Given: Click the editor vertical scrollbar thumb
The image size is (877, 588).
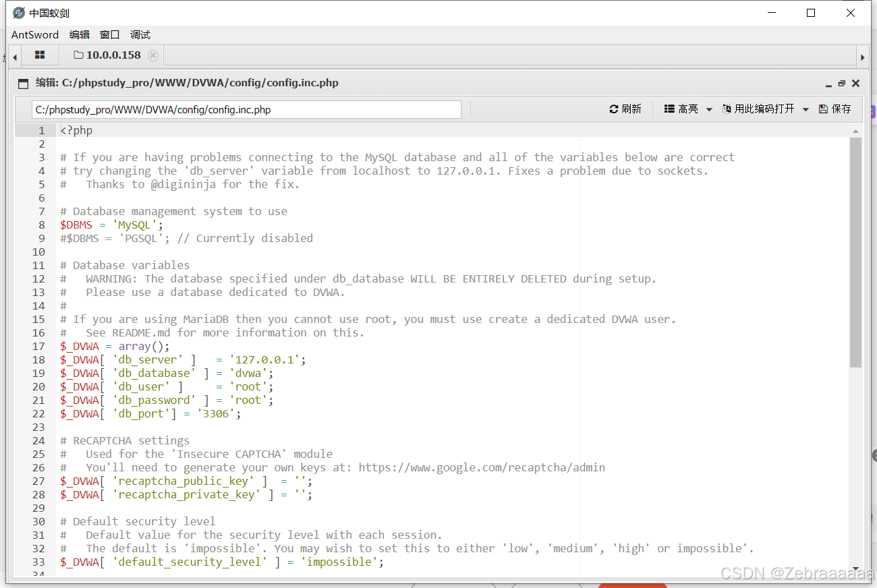Looking at the screenshot, I should click(x=855, y=252).
